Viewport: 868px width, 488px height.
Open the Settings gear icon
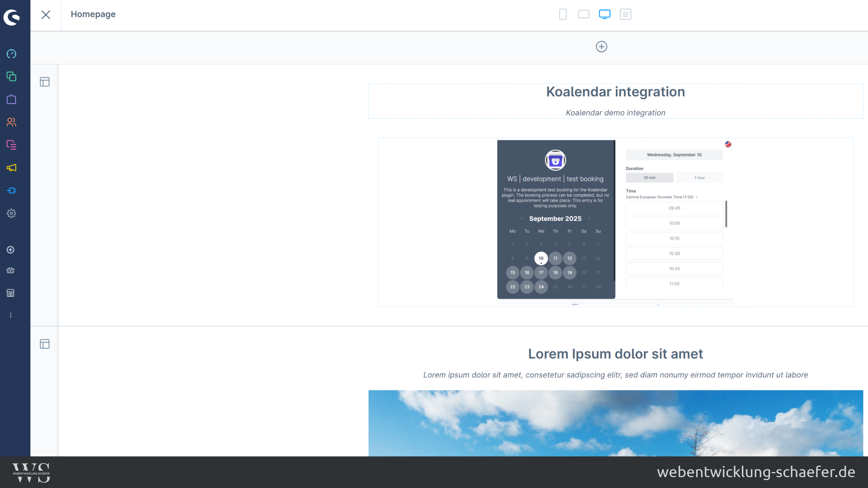tap(11, 213)
